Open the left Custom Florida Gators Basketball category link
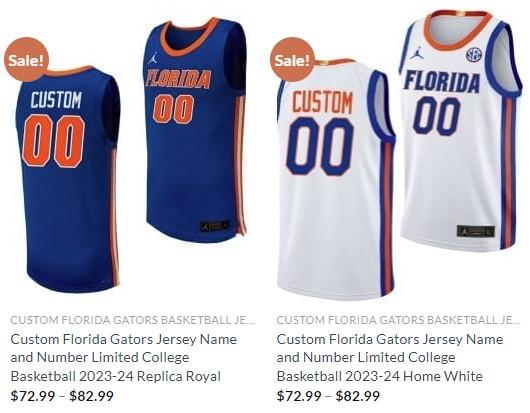Image resolution: width=530 pixels, height=413 pixels. click(132, 320)
